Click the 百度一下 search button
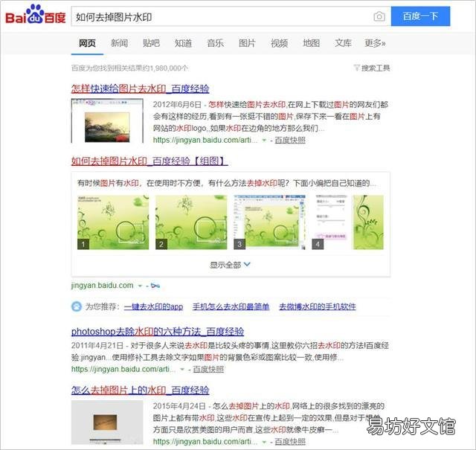Screen dimensions: 476x450 [420, 16]
